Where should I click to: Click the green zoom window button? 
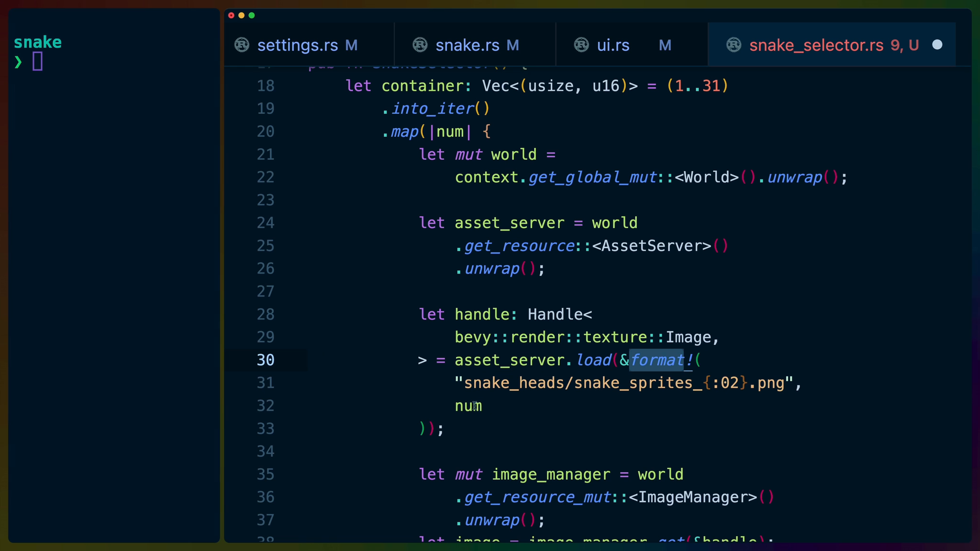click(252, 15)
